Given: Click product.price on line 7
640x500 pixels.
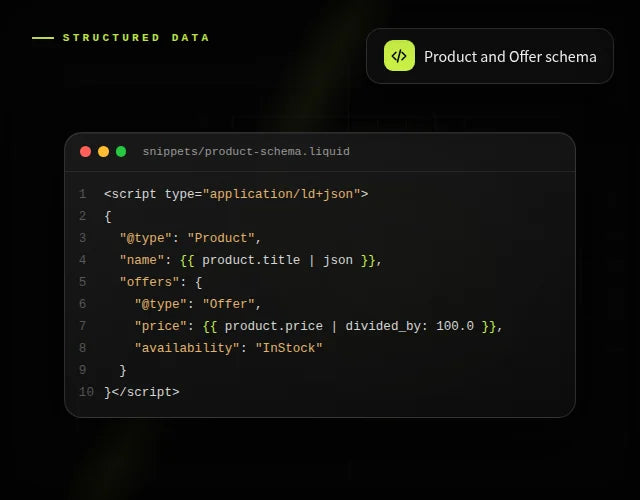Looking at the screenshot, I should point(273,326).
